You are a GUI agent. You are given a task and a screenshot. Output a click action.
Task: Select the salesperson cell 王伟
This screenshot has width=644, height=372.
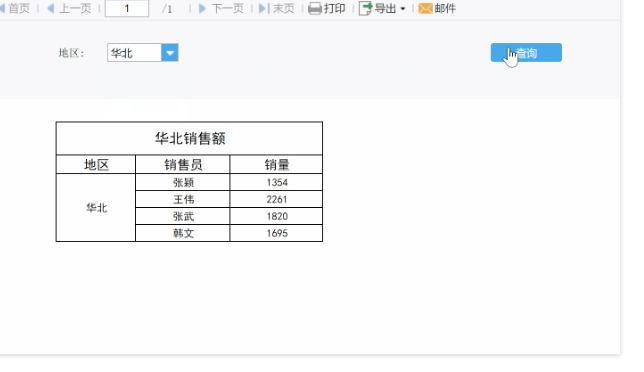point(183,199)
